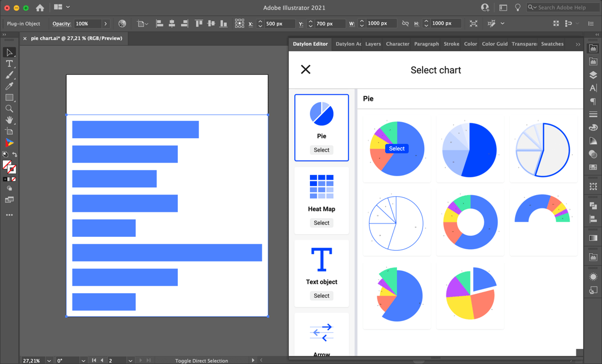
Task: Grab the Hand tool
Action: click(x=9, y=120)
